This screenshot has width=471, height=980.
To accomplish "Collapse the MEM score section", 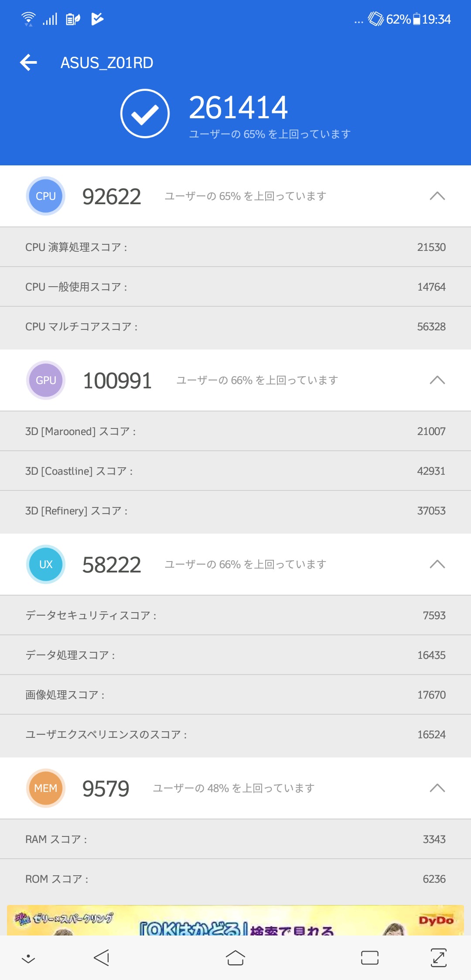I will (x=437, y=788).
